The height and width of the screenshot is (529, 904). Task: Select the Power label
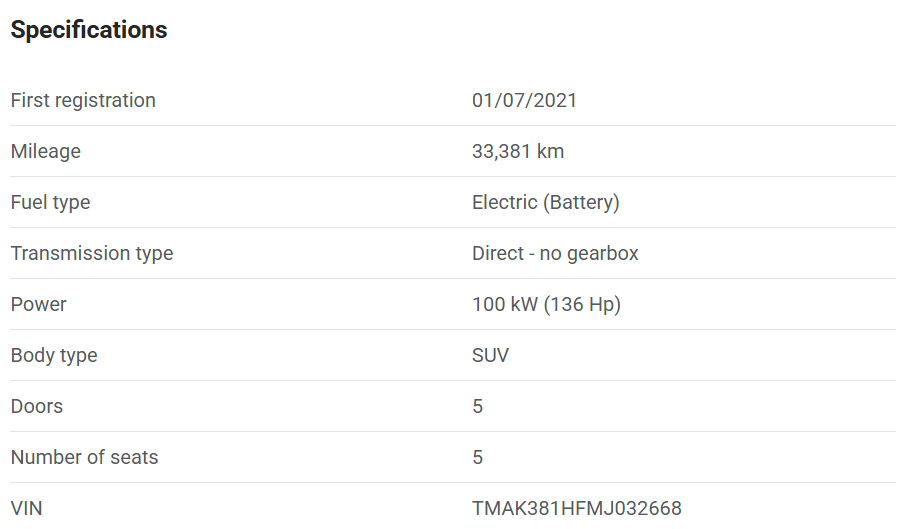pos(39,304)
